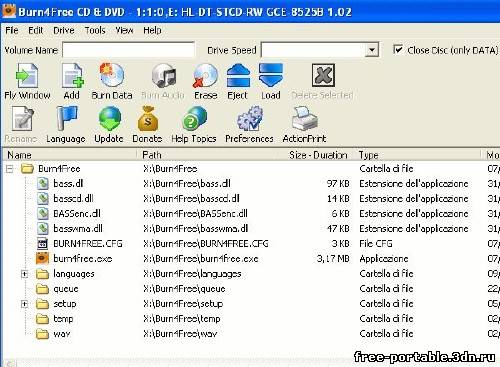Select the basscd.dll row

(250, 199)
